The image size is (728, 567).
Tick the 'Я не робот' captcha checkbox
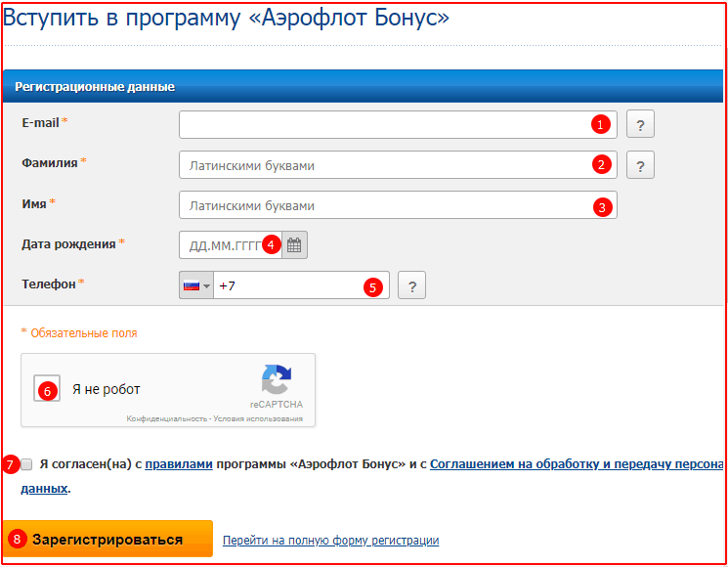point(47,388)
